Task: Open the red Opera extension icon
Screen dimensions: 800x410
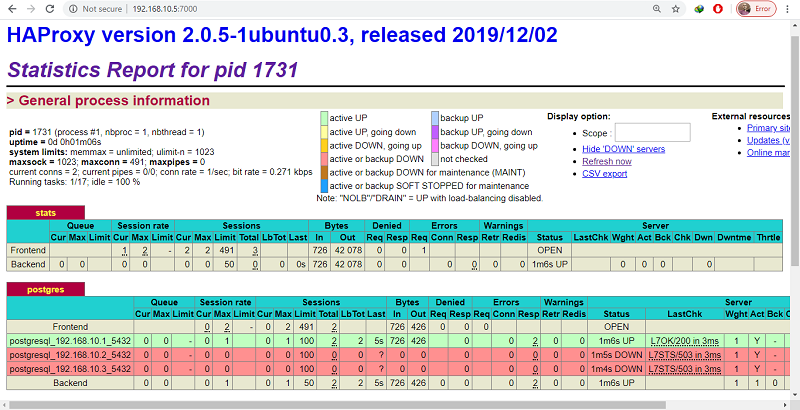Action: [x=718, y=9]
